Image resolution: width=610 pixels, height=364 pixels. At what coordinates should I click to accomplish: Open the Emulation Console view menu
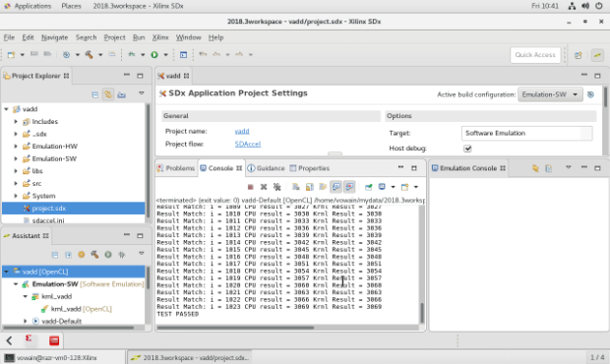click(568, 167)
